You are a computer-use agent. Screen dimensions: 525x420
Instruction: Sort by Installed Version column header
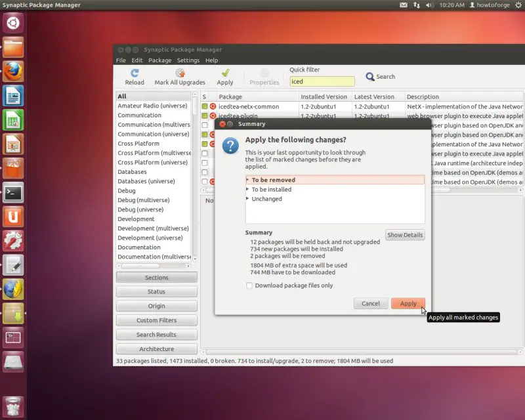coord(325,96)
